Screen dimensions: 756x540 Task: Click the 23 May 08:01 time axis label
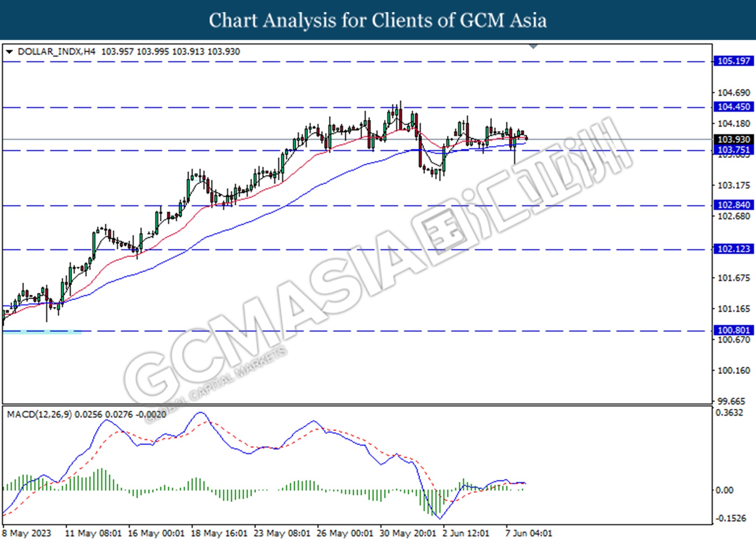282,533
